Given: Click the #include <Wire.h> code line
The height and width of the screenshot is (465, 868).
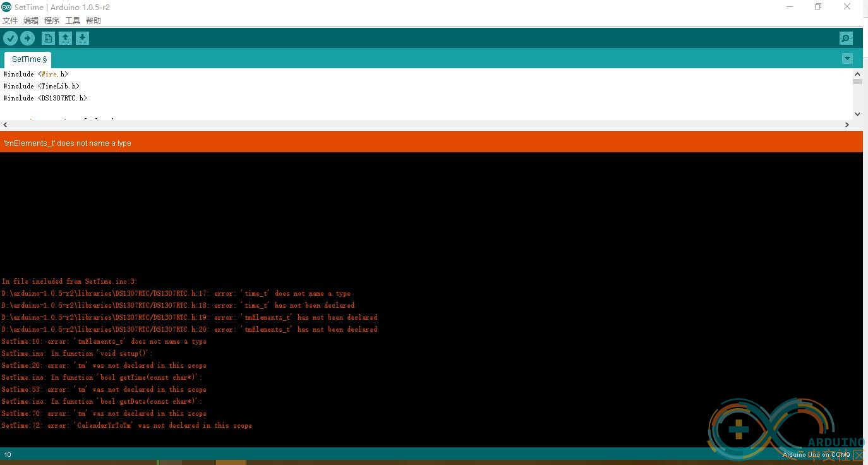Looking at the screenshot, I should 35,74.
